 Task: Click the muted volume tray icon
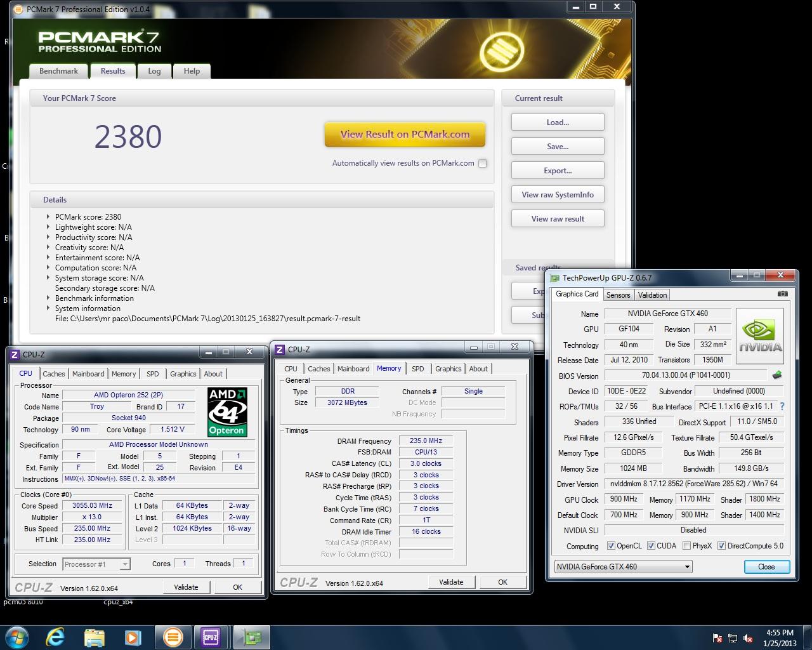point(748,638)
